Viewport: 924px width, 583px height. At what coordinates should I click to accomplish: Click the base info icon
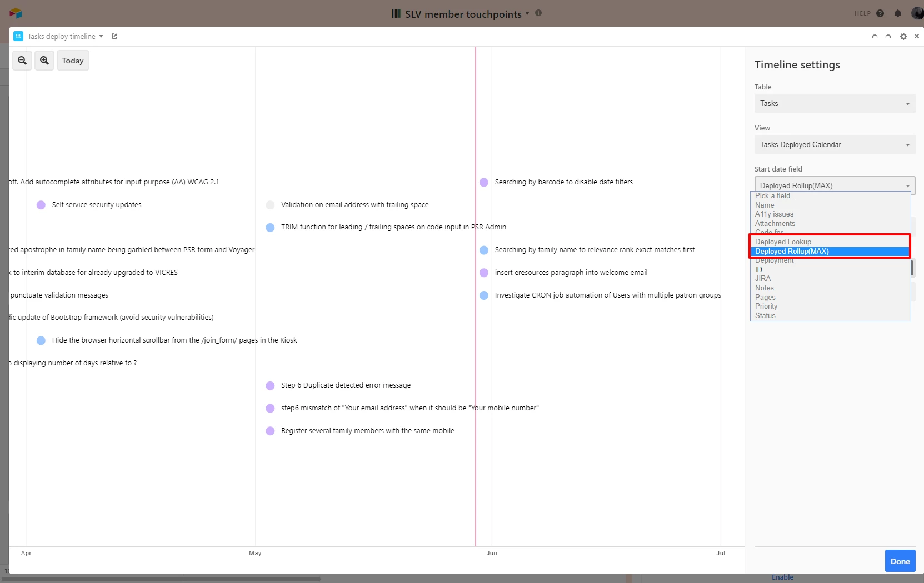tap(538, 13)
